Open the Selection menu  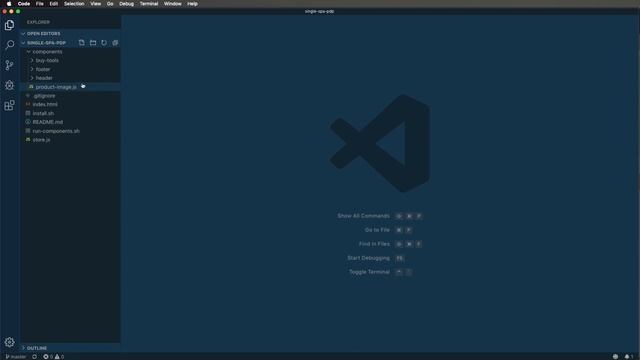(x=74, y=4)
